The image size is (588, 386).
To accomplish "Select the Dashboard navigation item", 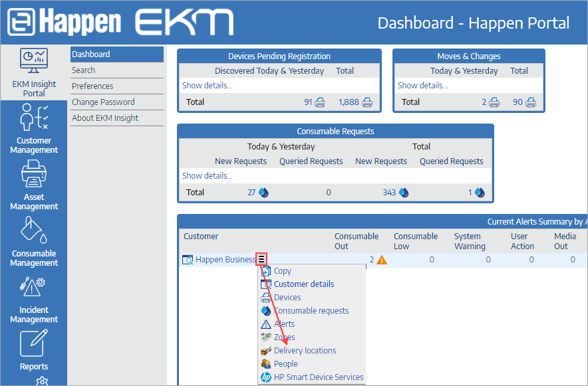I will click(117, 54).
